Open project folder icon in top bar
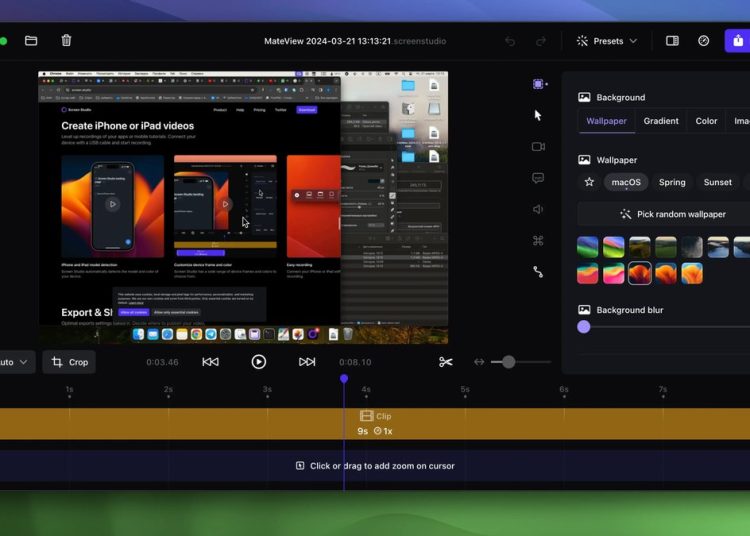The height and width of the screenshot is (536, 750). click(x=31, y=41)
